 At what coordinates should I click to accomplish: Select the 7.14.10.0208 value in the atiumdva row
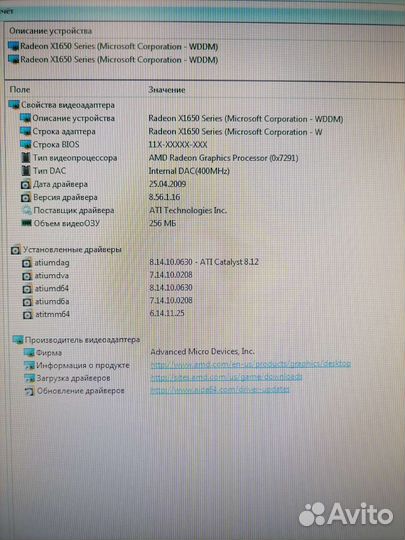pyautogui.click(x=171, y=275)
